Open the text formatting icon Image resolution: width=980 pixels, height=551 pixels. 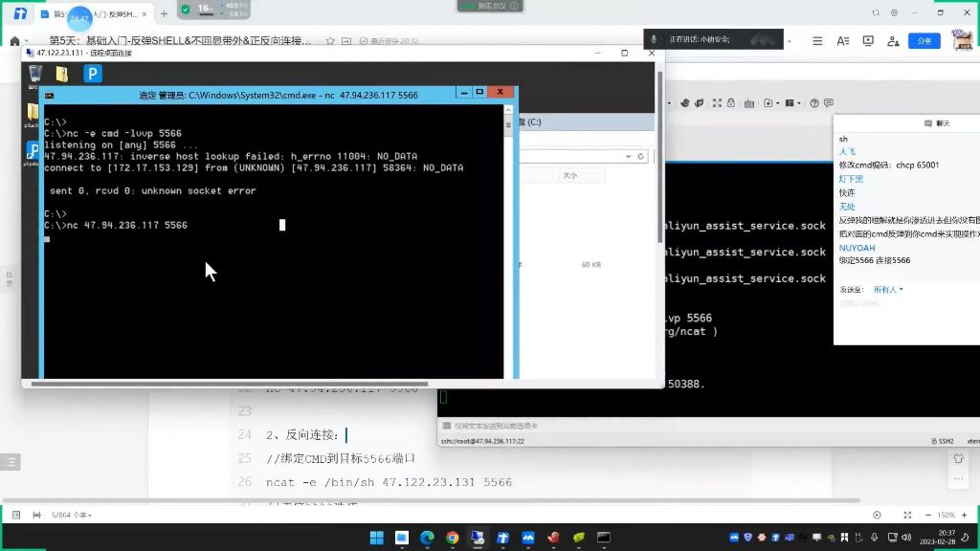tap(842, 40)
